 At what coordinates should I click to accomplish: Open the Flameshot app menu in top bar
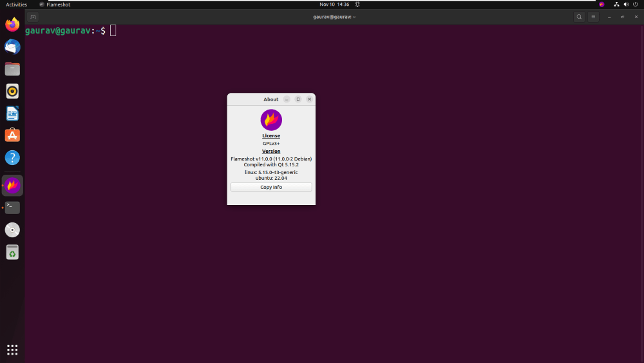click(55, 5)
